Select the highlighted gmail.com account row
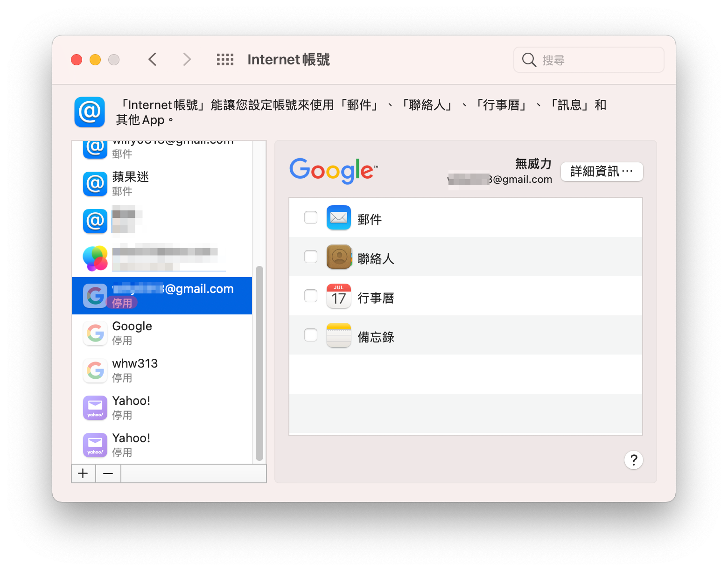 tap(162, 296)
